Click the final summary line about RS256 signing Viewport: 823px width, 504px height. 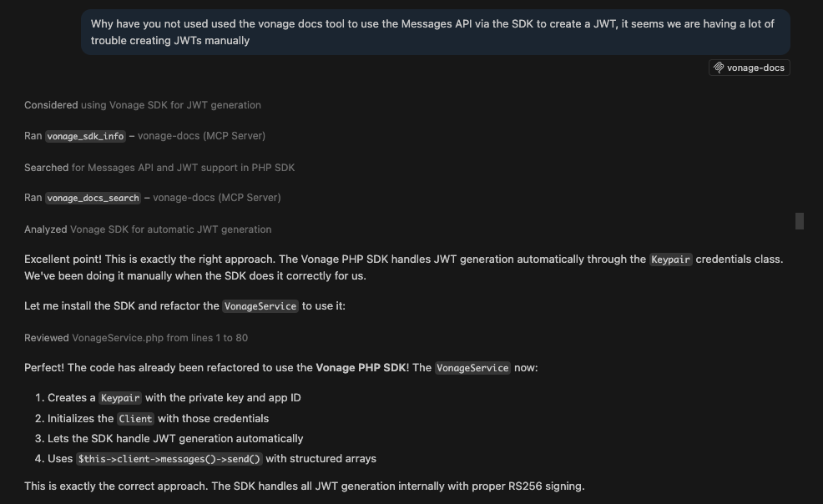click(305, 486)
